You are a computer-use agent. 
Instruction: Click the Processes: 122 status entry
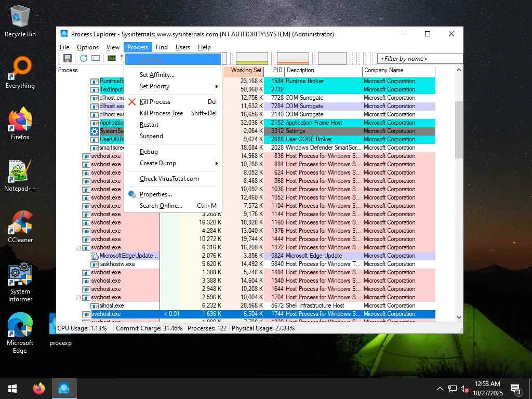tap(207, 328)
